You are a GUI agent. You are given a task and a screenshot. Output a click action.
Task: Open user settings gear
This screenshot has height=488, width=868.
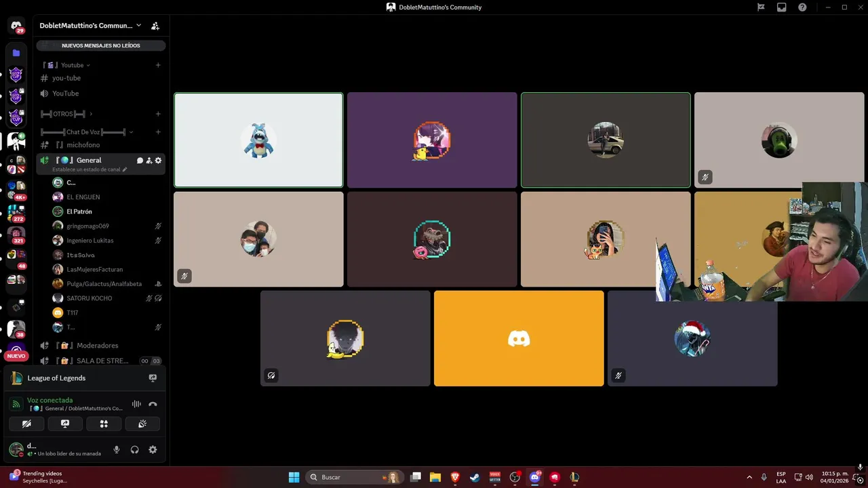[153, 449]
